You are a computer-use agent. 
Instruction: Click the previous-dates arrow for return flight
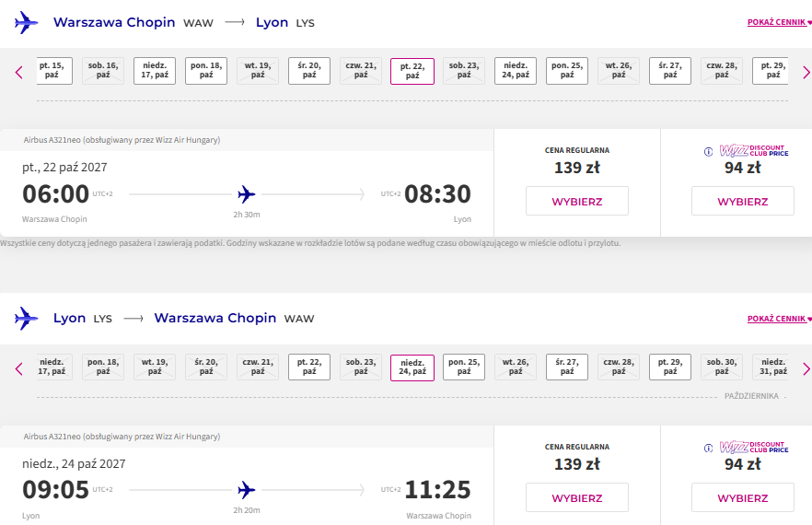pos(19,369)
